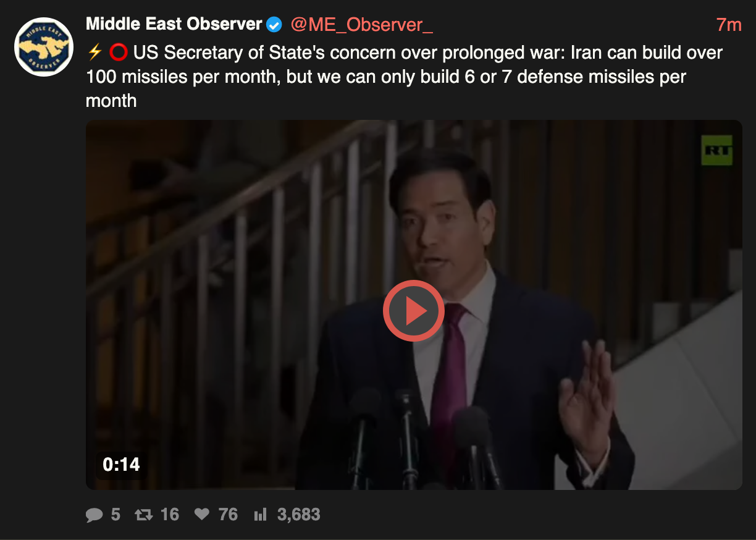Screen dimensions: 756x540
Task: Click the reply count 5
Action: (115, 515)
